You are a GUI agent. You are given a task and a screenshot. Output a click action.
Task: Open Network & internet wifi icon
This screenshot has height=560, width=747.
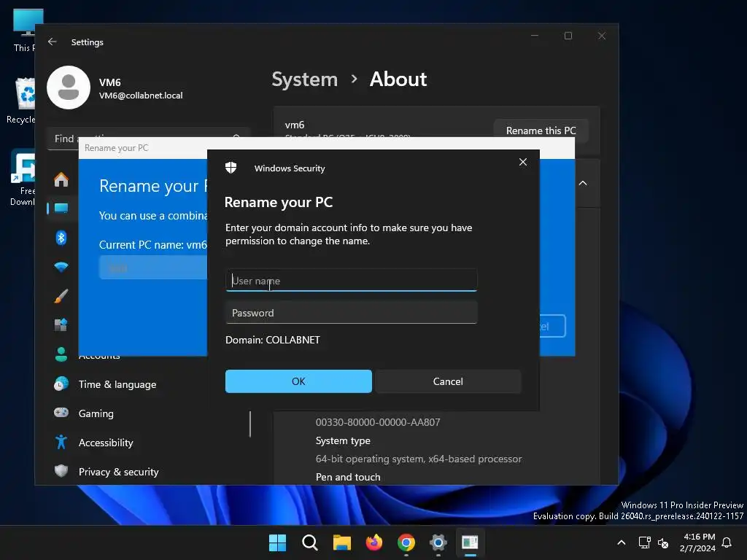(x=61, y=267)
